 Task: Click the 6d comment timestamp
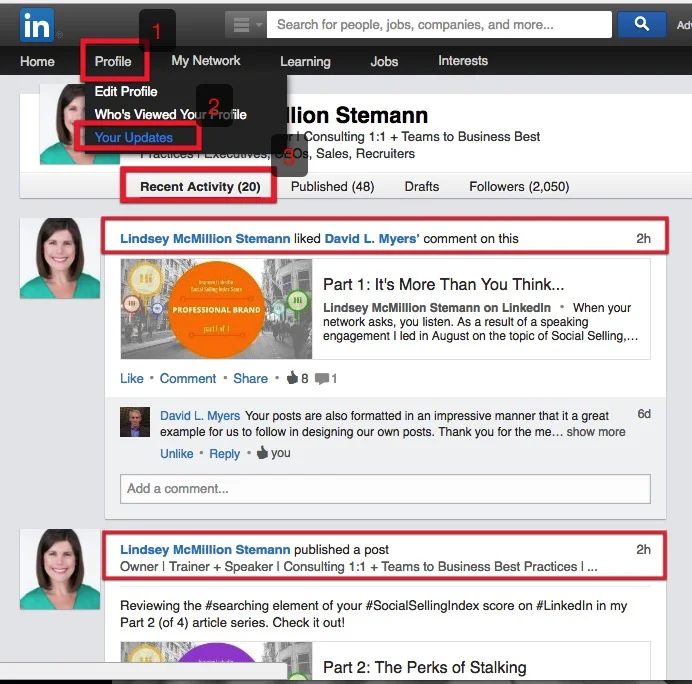pos(644,414)
